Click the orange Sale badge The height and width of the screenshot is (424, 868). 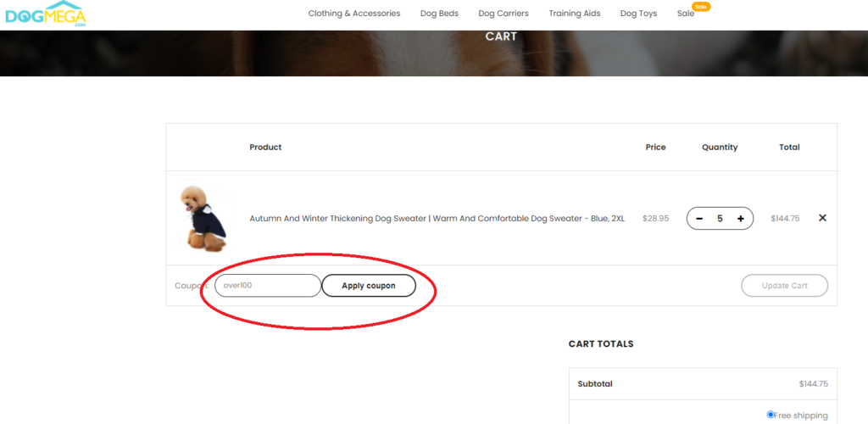[701, 7]
